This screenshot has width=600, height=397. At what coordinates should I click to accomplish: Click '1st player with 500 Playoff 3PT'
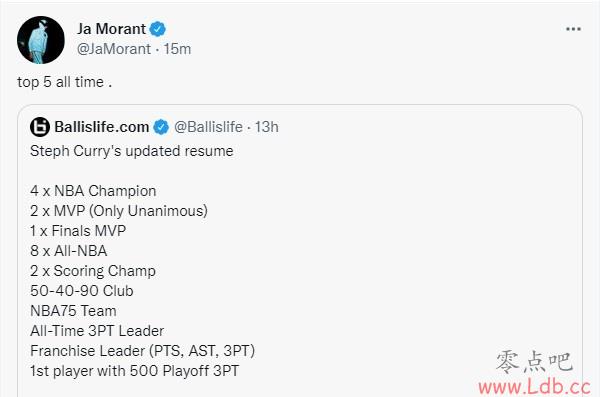pos(134,371)
